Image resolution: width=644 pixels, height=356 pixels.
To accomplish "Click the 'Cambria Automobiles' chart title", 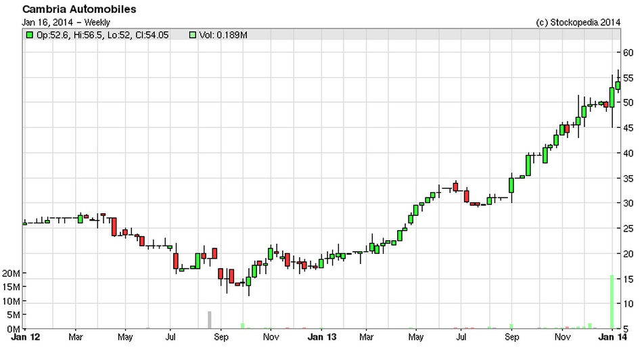I will (x=79, y=9).
